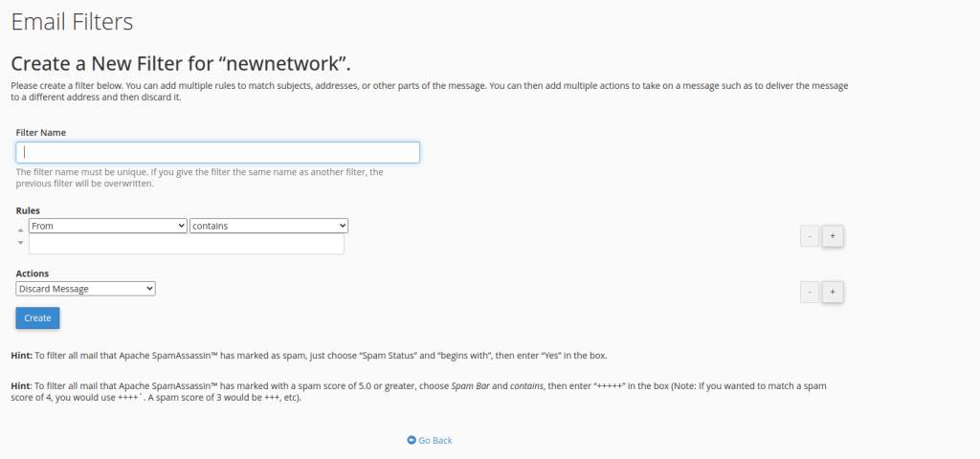Click the "Actions" section label

click(32, 273)
